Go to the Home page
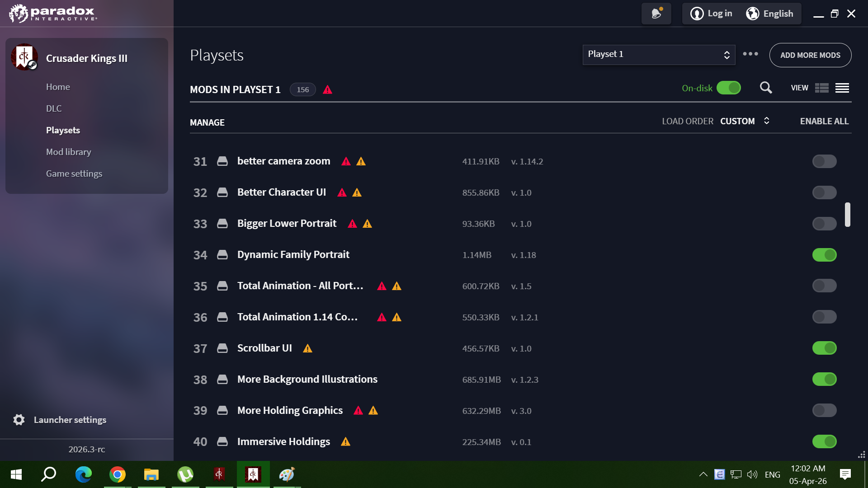Viewport: 868px width, 488px height. [x=58, y=87]
